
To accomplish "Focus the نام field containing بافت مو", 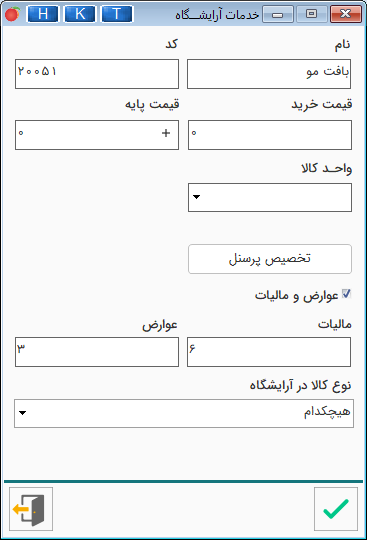I will [269, 74].
